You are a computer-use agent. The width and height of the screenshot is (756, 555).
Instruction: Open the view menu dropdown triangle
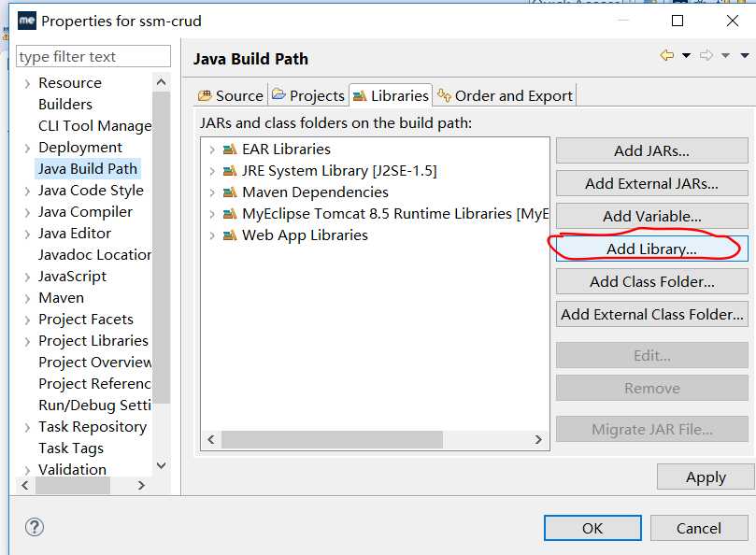pos(745,56)
